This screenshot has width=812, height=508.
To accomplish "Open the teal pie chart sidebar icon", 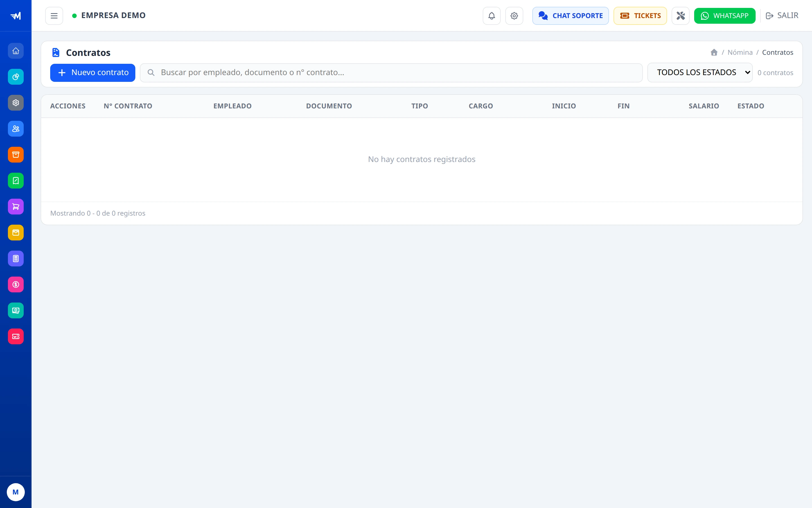I will click(x=16, y=77).
